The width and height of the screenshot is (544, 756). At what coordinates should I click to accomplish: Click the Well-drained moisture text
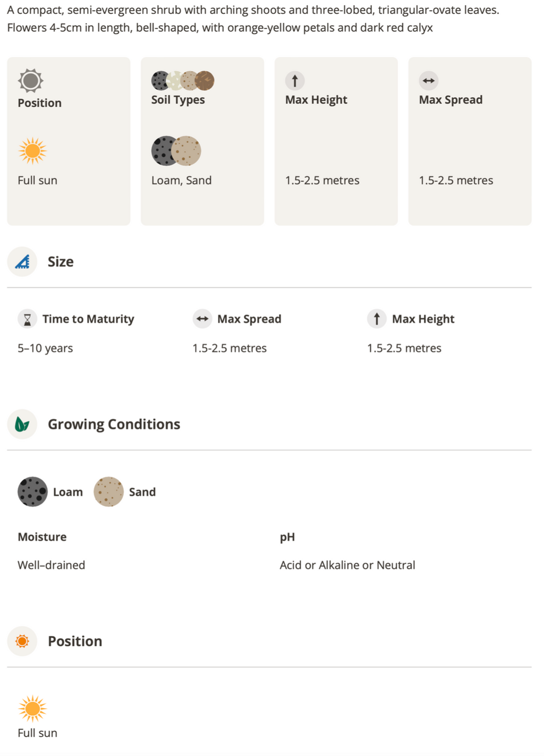(x=52, y=565)
